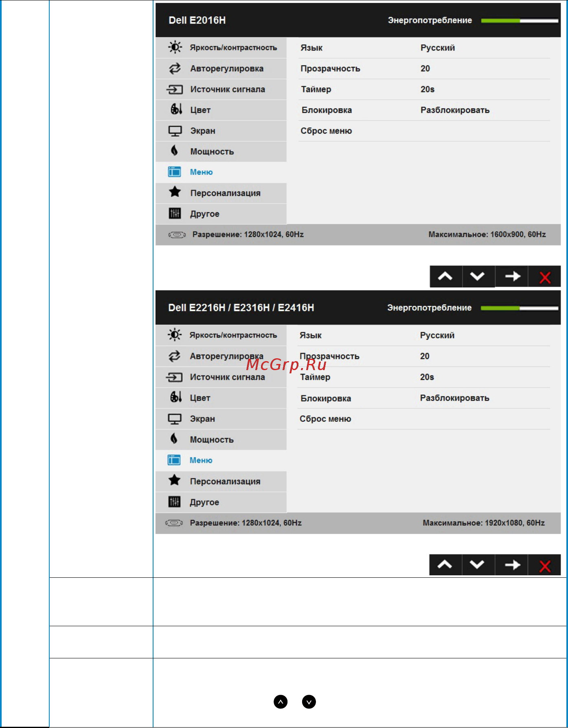The image size is (568, 728).
Task: Click energy usage bar in E2216H header
Action: click(519, 308)
